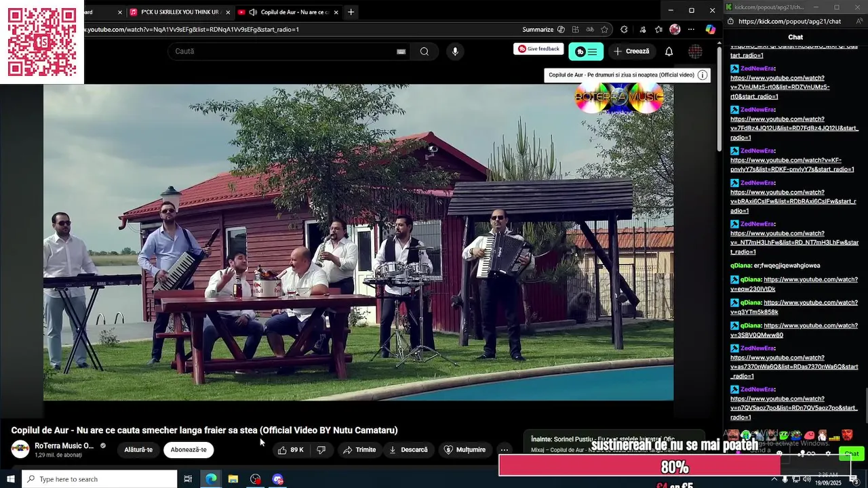Image resolution: width=868 pixels, height=488 pixels.
Task: Open Edge profile avatar
Action: (x=675, y=30)
